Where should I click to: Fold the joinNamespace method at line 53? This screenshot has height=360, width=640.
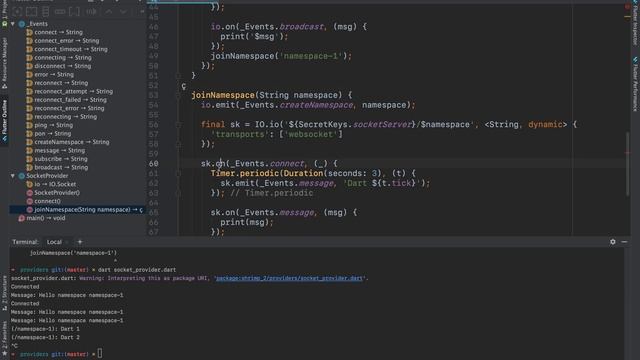(178, 95)
